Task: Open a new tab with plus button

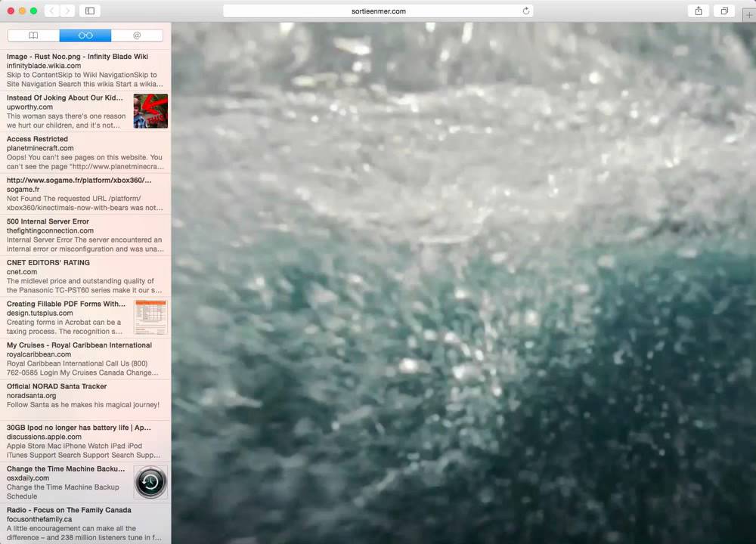Action: point(748,15)
